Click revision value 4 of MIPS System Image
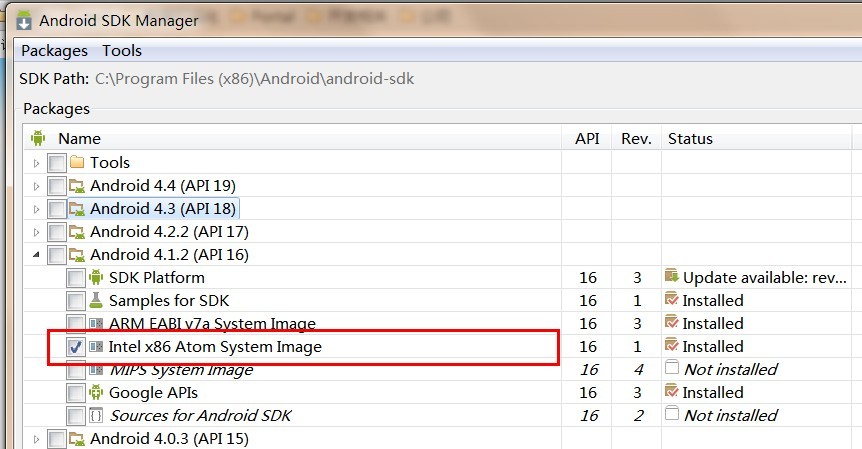The height and width of the screenshot is (449, 862). (x=638, y=370)
